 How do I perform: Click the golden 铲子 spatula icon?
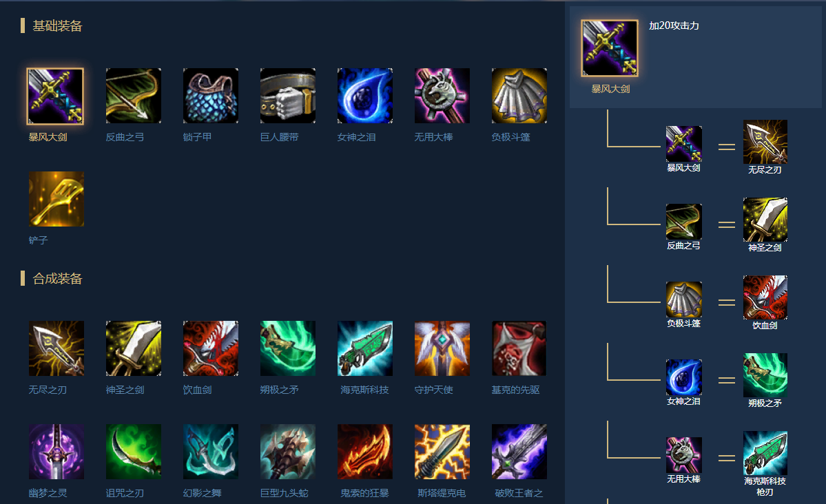56,199
